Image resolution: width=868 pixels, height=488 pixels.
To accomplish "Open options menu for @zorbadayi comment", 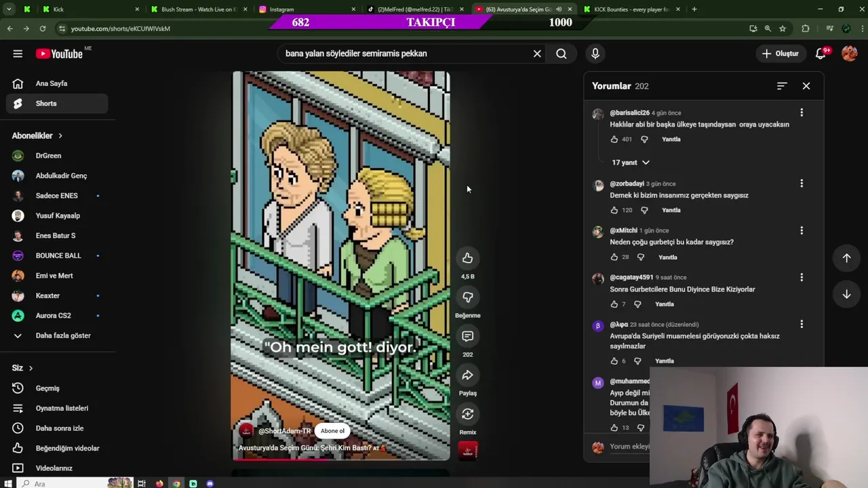I will tap(802, 184).
